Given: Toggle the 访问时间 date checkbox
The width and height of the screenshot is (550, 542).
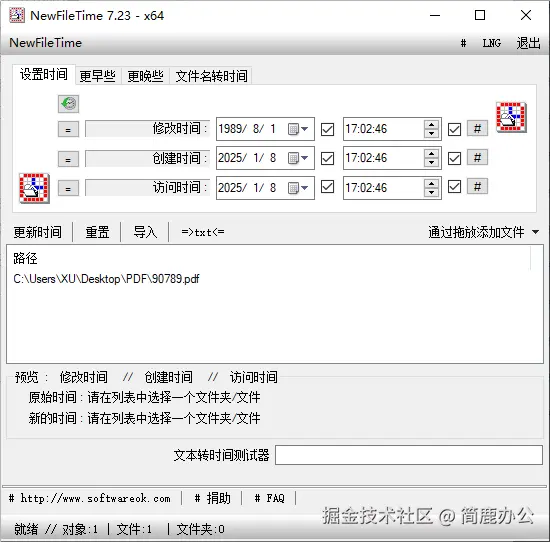Looking at the screenshot, I should coord(327,187).
